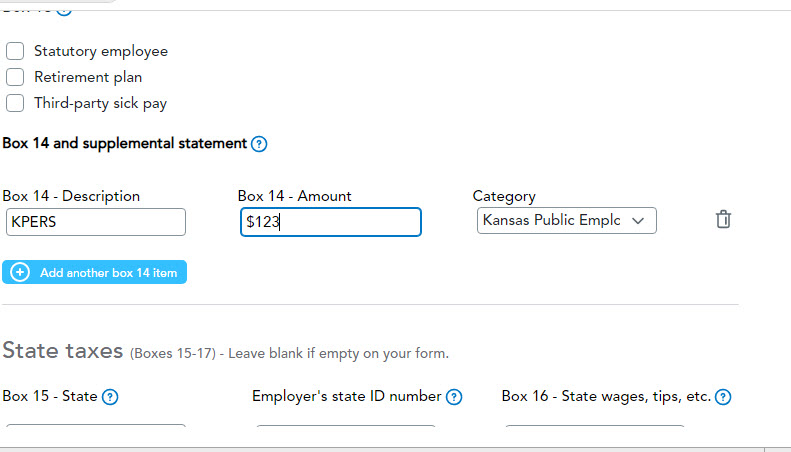Delete the KPERS box 14 item

coord(724,220)
